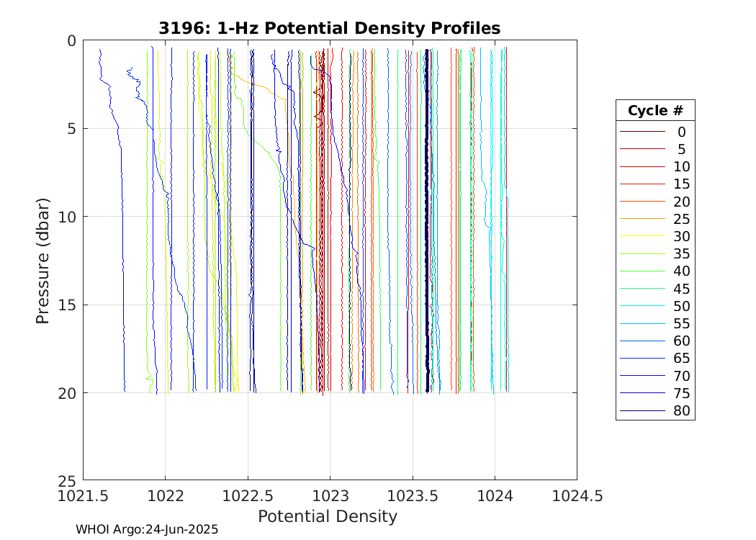Image resolution: width=756 pixels, height=540 pixels.
Task: Click x-axis tick label 1023
Action: tap(330, 495)
